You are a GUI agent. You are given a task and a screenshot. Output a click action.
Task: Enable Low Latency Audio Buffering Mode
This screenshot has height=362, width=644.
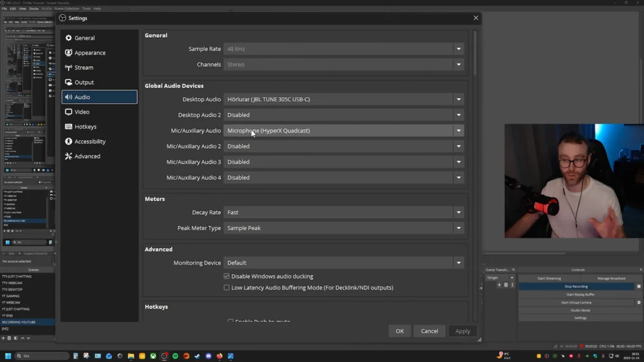(226, 288)
